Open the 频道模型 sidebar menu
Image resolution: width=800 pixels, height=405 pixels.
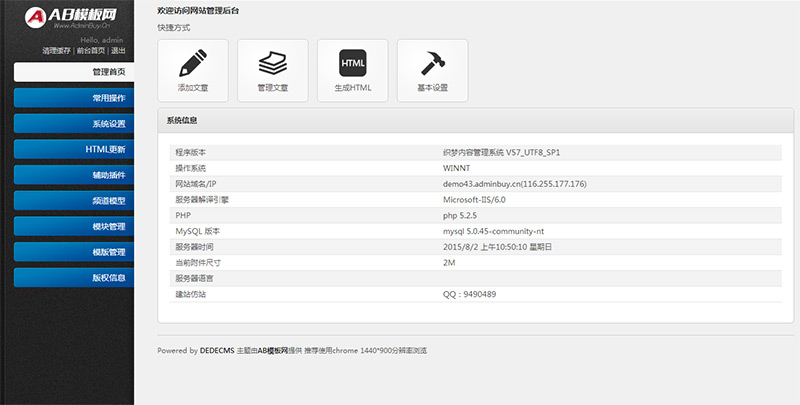pos(74,201)
